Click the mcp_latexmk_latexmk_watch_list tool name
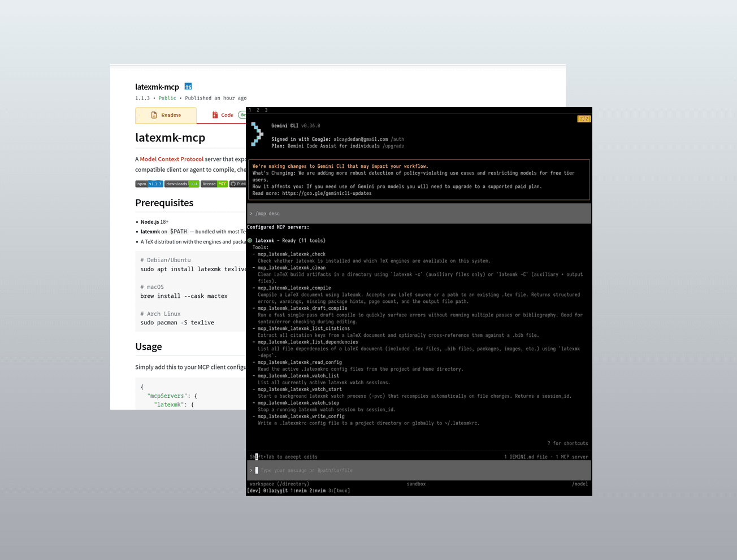This screenshot has width=737, height=560. tap(298, 376)
